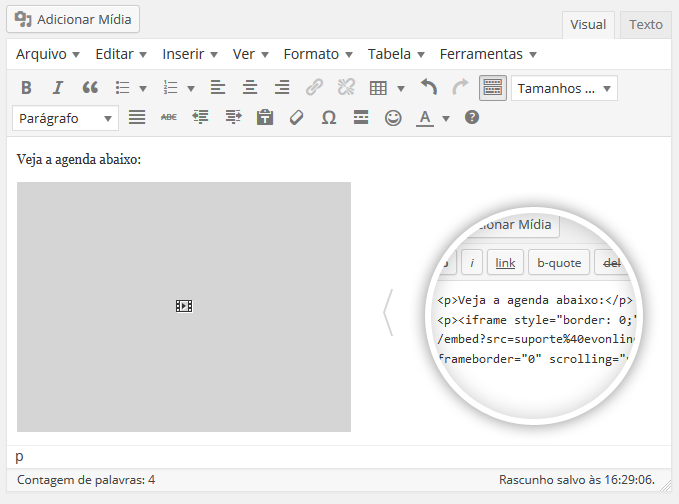The image size is (679, 504).
Task: Click the p element path
Action: [19, 457]
